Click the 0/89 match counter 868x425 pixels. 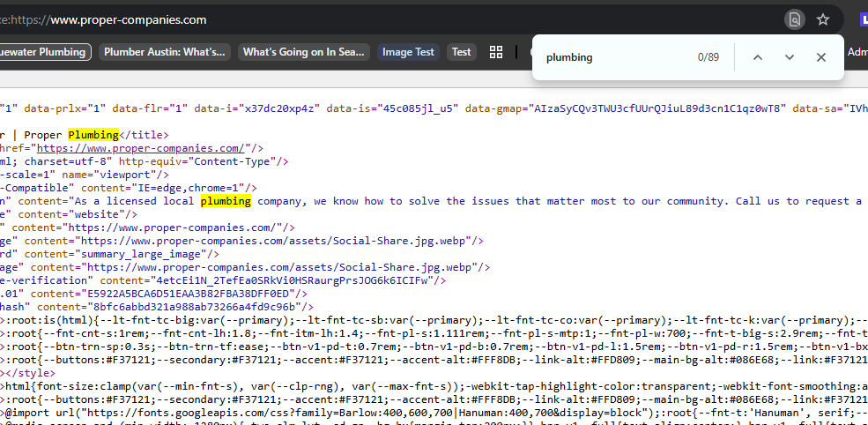point(708,57)
